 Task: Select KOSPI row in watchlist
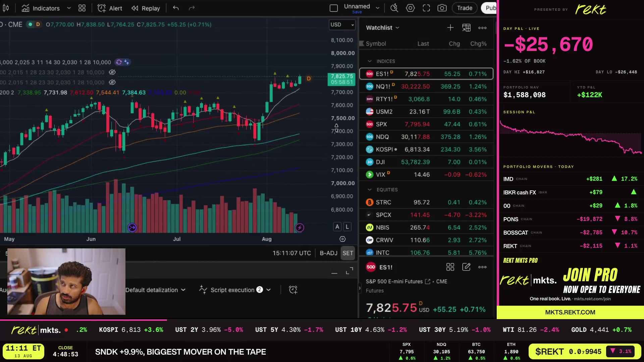426,149
